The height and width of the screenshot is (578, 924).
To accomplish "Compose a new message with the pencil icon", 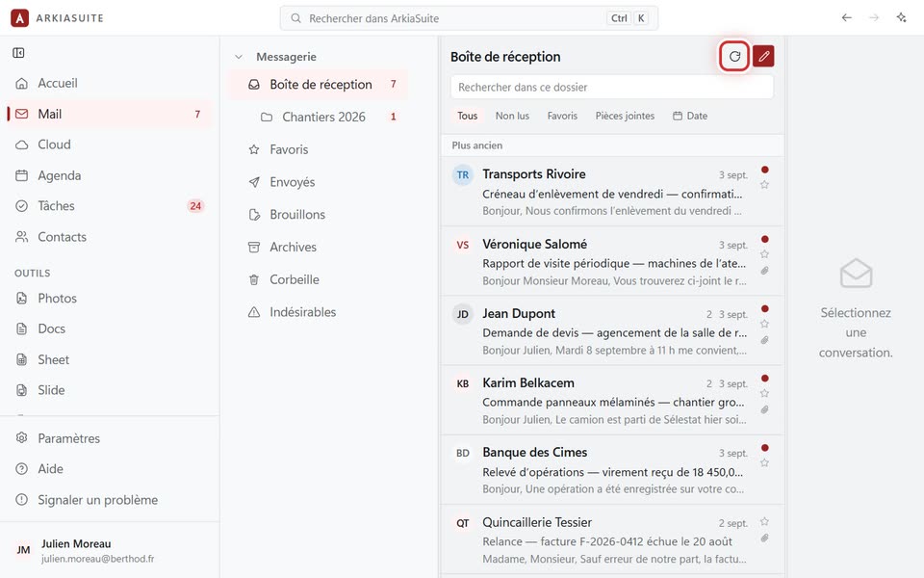I will (x=763, y=57).
